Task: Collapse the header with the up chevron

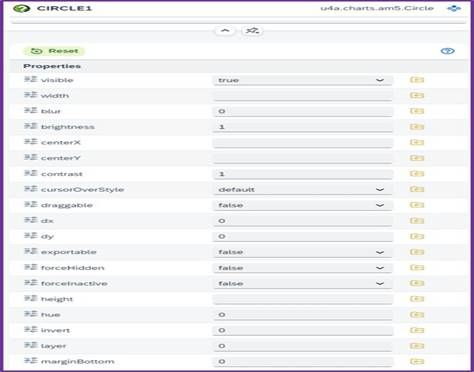Action: [x=225, y=31]
